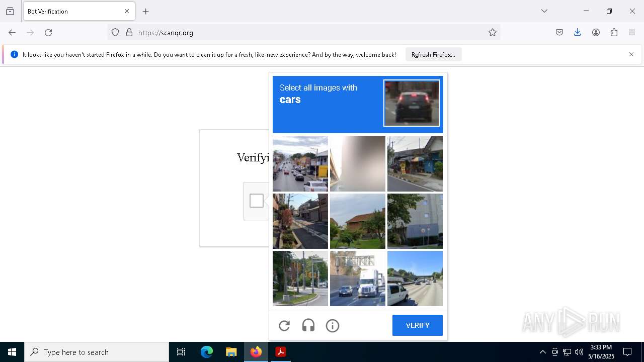Viewport: 644px width, 362px height.
Task: Select the blurry gray wall tile
Action: click(358, 164)
